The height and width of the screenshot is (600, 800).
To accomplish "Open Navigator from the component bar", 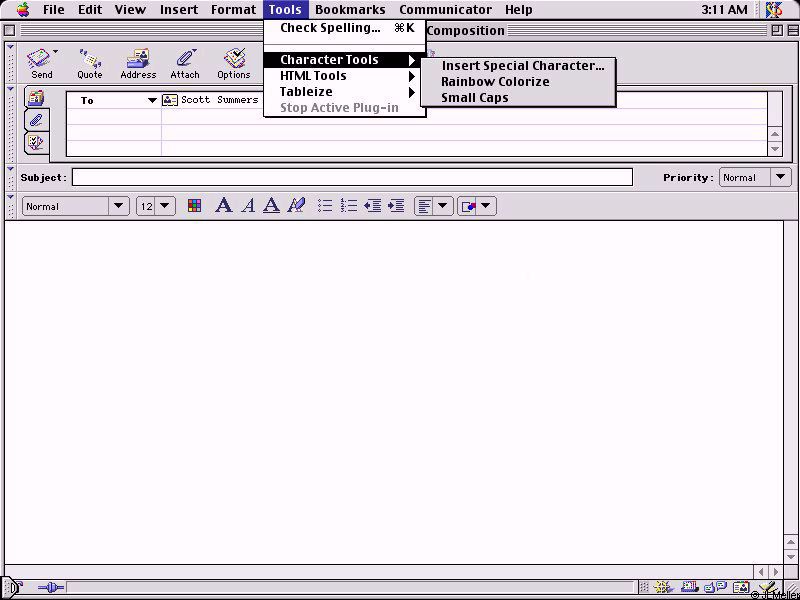I will [663, 588].
